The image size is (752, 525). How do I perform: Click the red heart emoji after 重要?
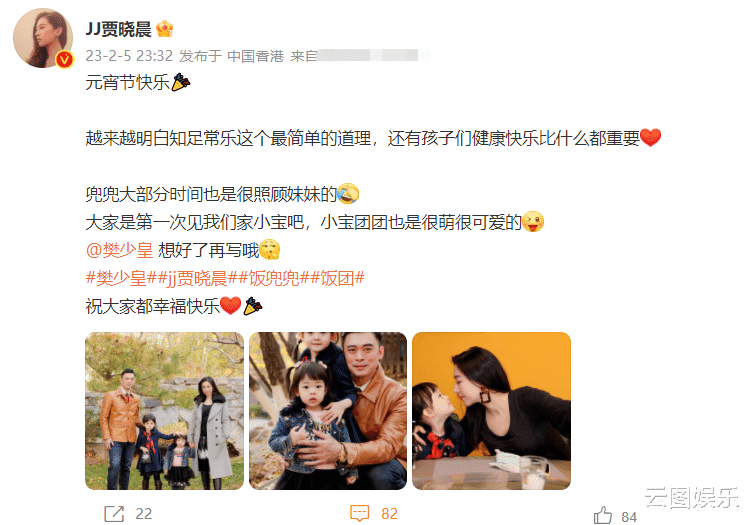coord(651,138)
